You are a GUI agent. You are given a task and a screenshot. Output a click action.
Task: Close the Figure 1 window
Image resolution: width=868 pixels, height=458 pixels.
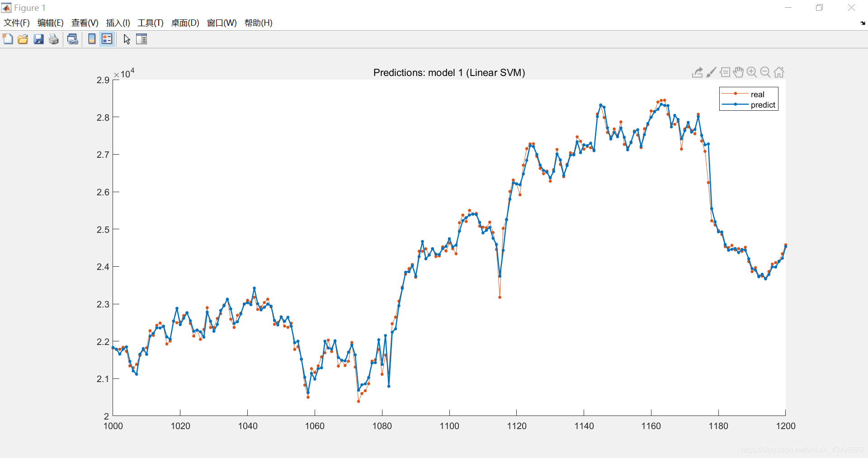(x=851, y=8)
